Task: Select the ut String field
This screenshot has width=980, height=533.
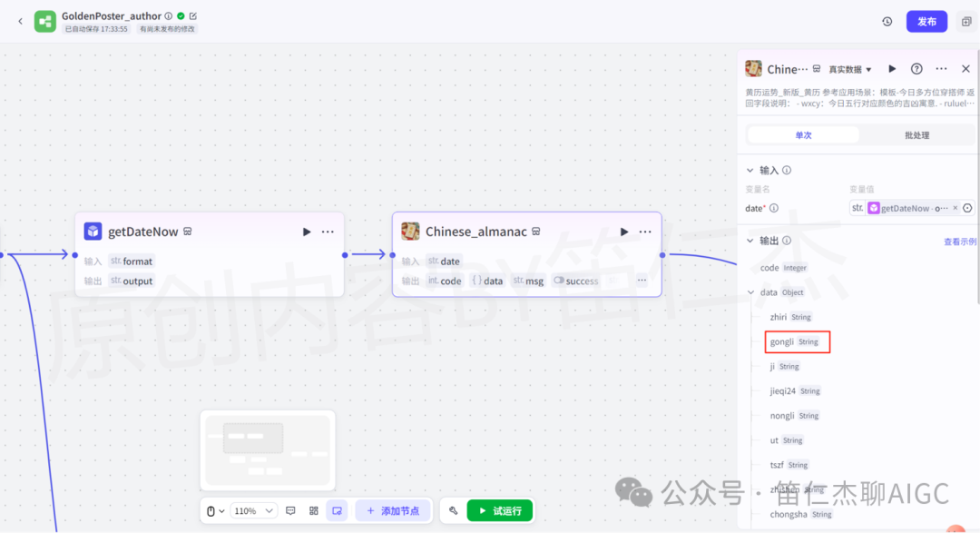Action: 786,440
